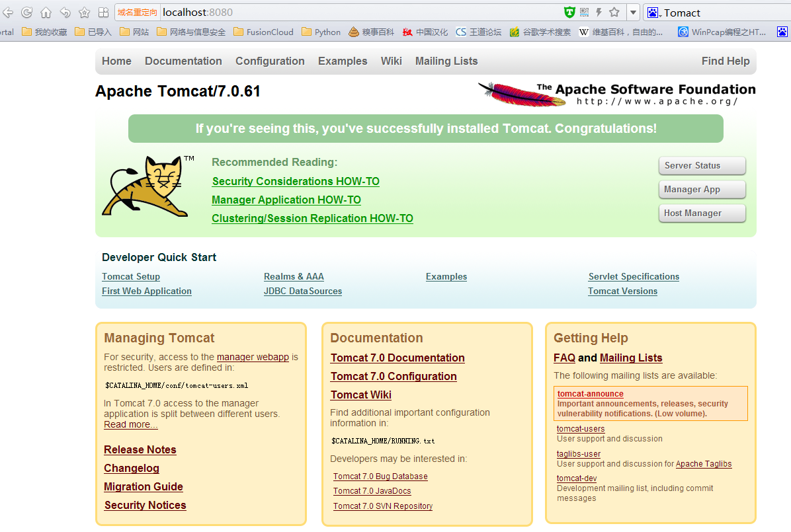This screenshot has height=532, width=791.
Task: Open Release Notes link
Action: point(140,449)
